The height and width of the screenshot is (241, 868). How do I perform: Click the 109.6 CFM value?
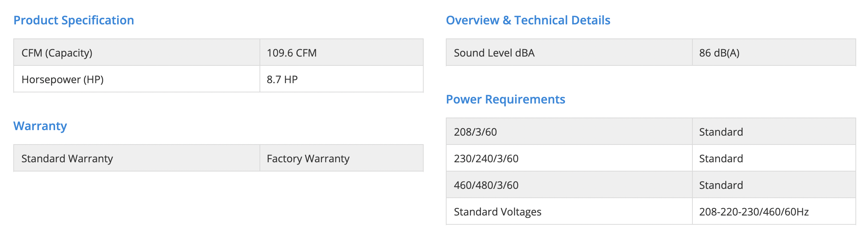coord(292,53)
